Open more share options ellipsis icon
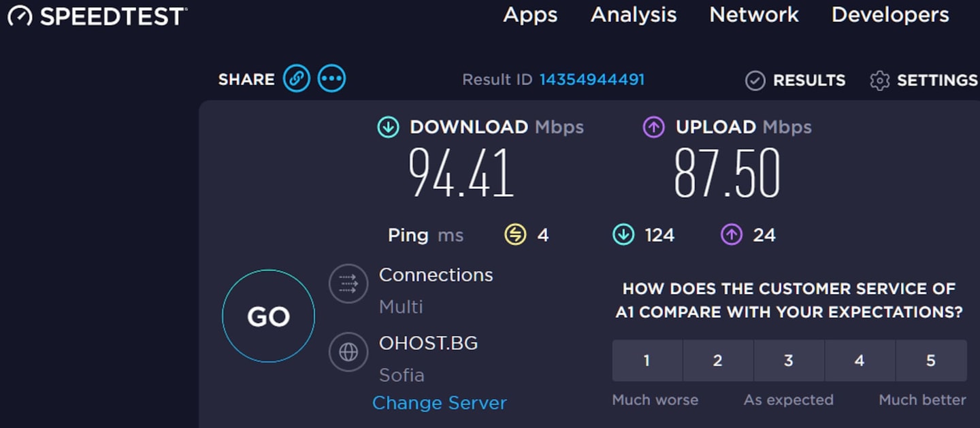This screenshot has width=980, height=428. [332, 79]
